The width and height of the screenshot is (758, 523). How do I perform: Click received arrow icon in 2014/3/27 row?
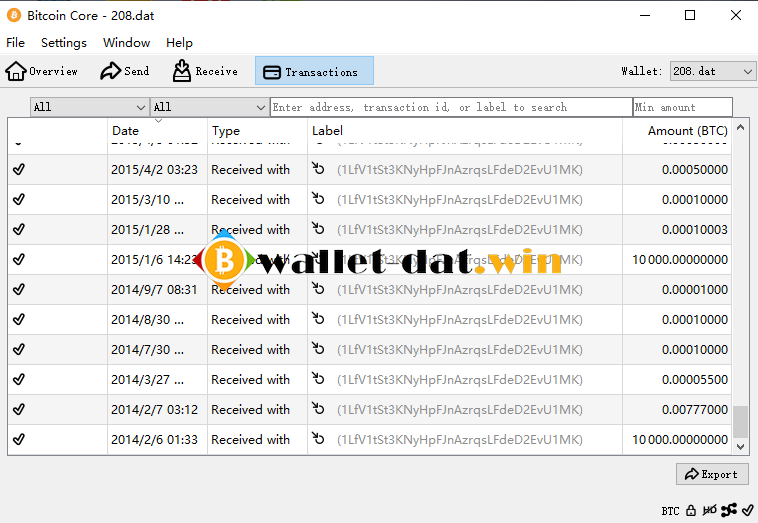pyautogui.click(x=318, y=378)
